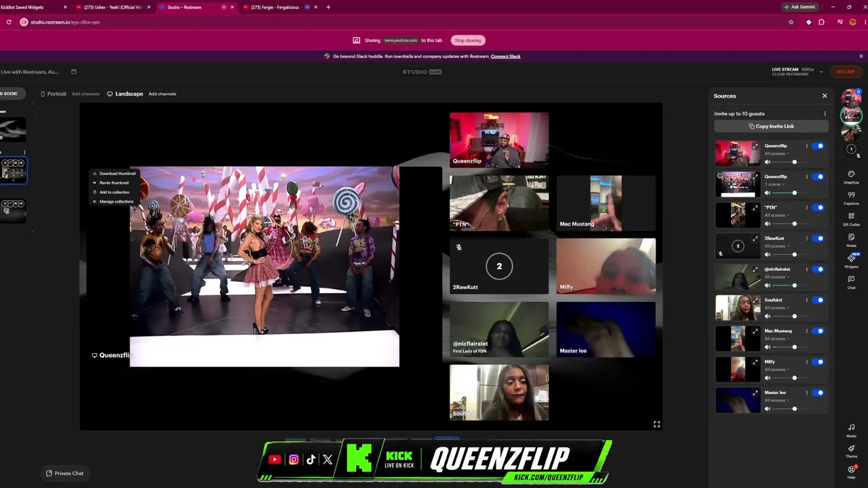The width and height of the screenshot is (868, 488).
Task: Open the QR Codes panel
Action: tap(851, 219)
